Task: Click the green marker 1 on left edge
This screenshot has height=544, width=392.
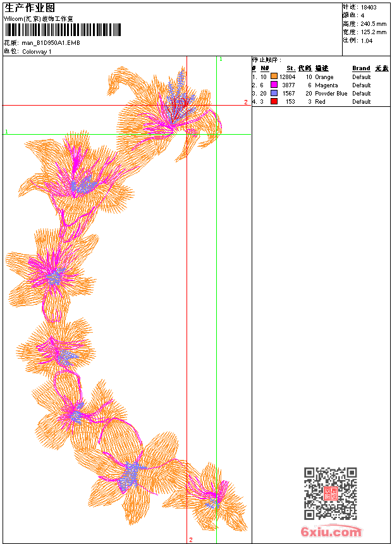Action: [6, 132]
